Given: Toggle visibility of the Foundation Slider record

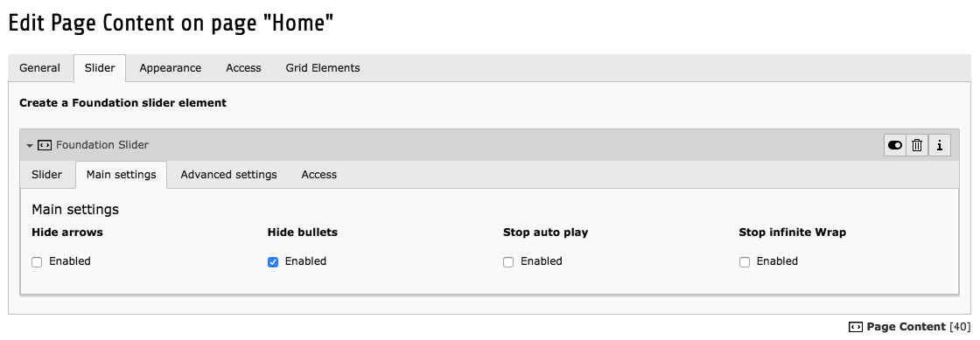Looking at the screenshot, I should [894, 145].
